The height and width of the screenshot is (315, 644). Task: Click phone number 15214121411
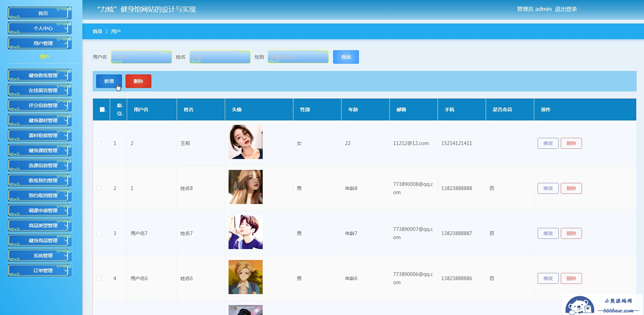pyautogui.click(x=456, y=143)
